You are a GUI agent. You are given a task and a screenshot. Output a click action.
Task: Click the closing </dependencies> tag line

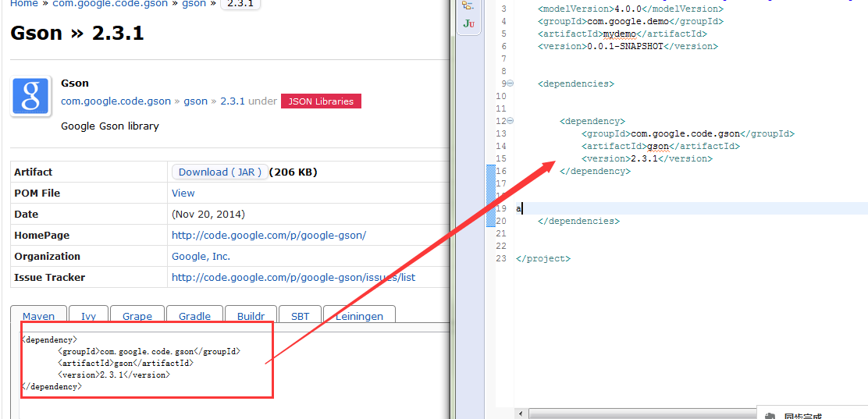pyautogui.click(x=578, y=221)
